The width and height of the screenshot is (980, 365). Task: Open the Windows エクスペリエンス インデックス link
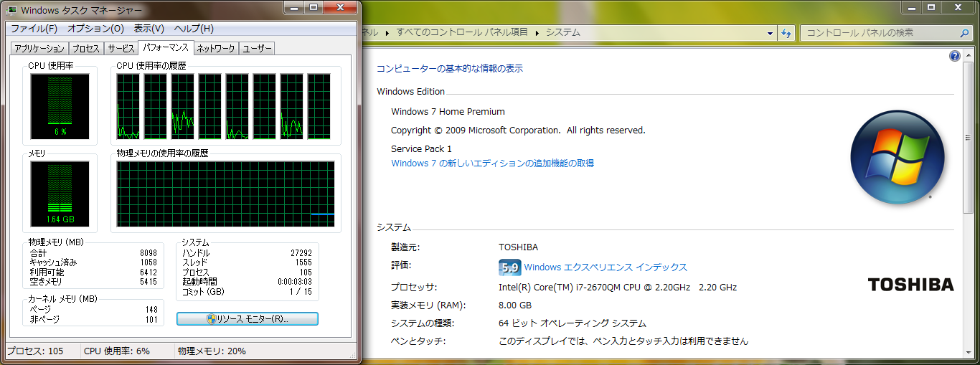tap(606, 267)
